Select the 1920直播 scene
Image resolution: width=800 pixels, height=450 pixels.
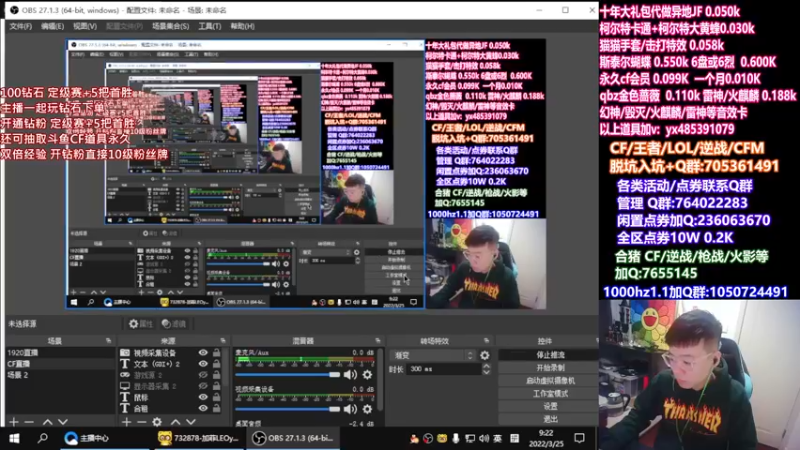(60, 353)
